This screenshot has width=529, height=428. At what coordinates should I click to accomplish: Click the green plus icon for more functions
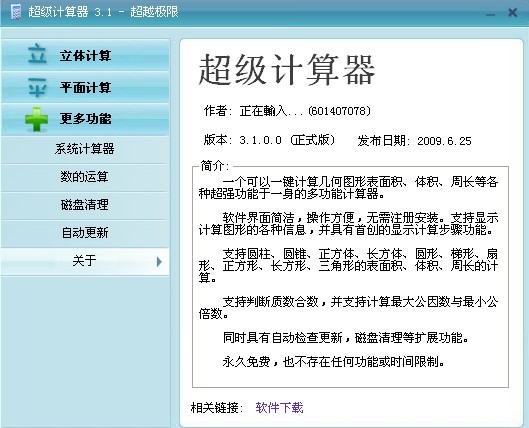click(36, 119)
